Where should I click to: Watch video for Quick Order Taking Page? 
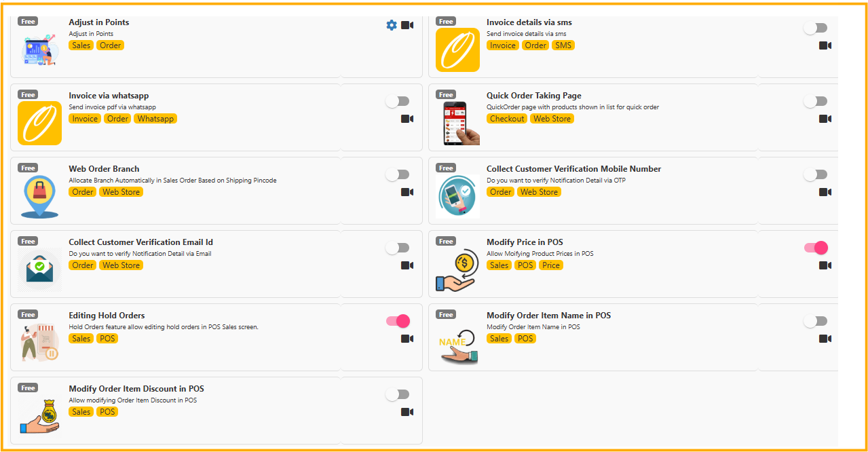[825, 118]
